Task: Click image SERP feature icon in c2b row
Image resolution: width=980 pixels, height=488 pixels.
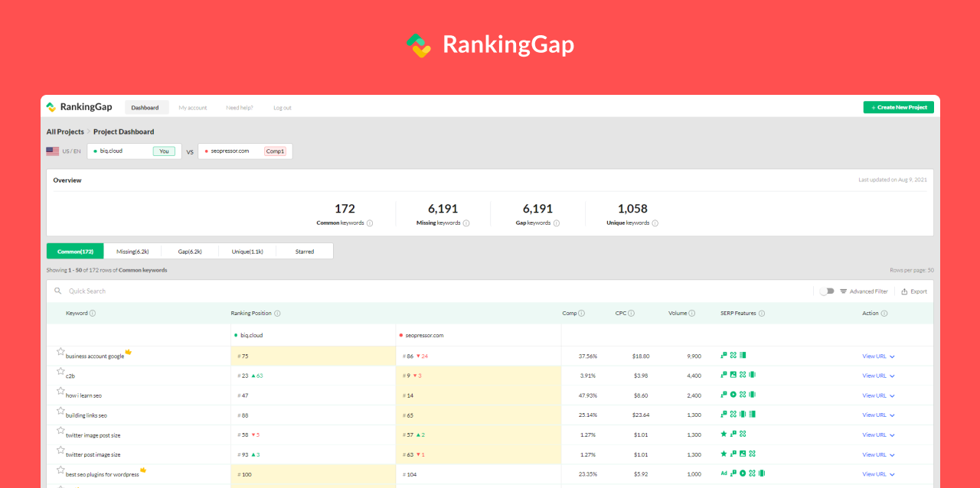Action: click(733, 375)
